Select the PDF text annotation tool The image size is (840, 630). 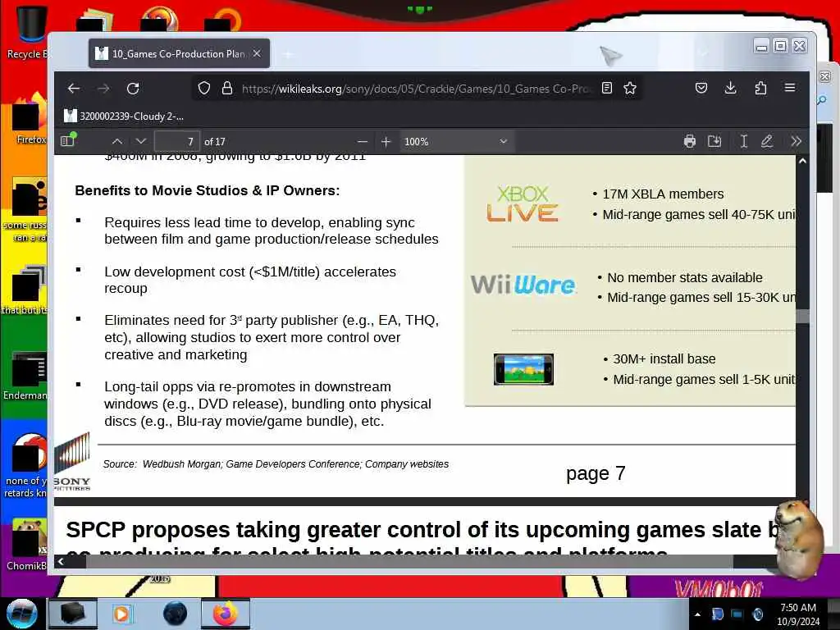click(743, 141)
